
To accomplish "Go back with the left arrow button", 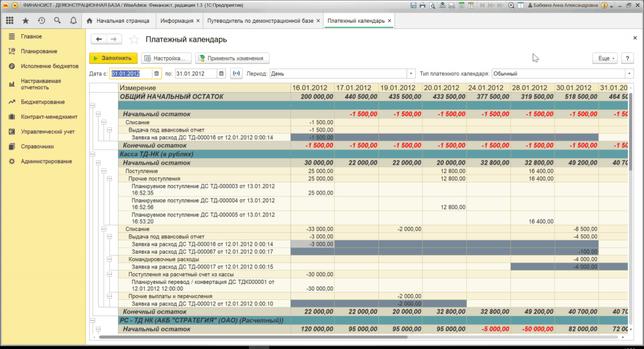I will coord(99,39).
